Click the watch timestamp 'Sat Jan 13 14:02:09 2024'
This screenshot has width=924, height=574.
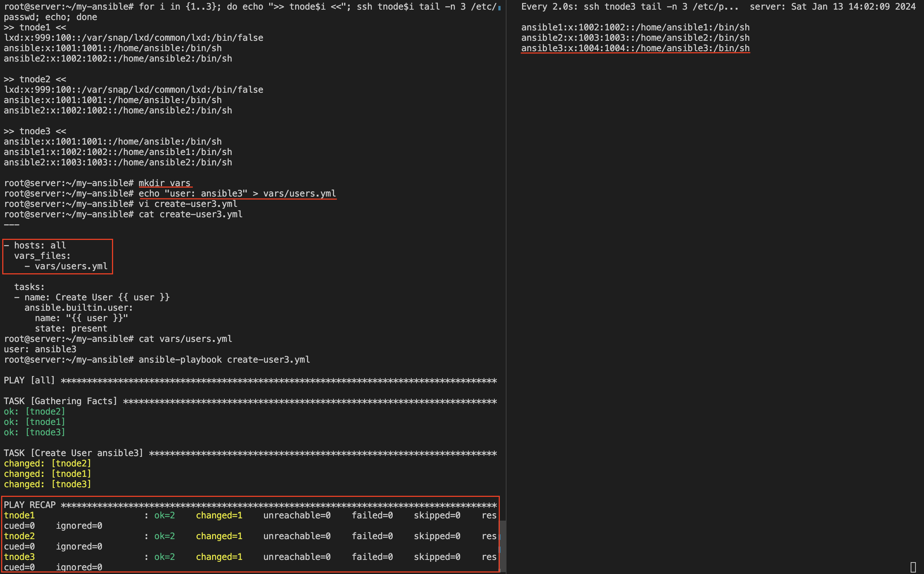(x=853, y=7)
